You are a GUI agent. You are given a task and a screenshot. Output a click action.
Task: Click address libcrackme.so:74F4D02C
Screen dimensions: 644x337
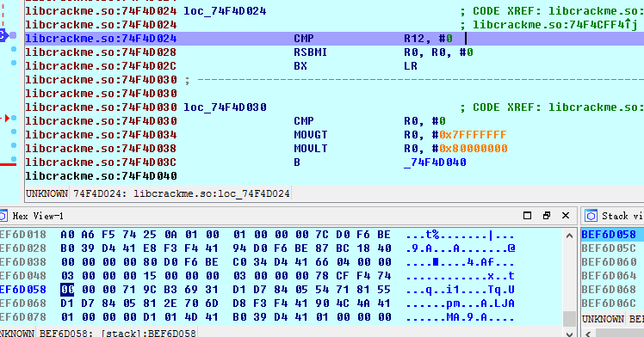(101, 66)
